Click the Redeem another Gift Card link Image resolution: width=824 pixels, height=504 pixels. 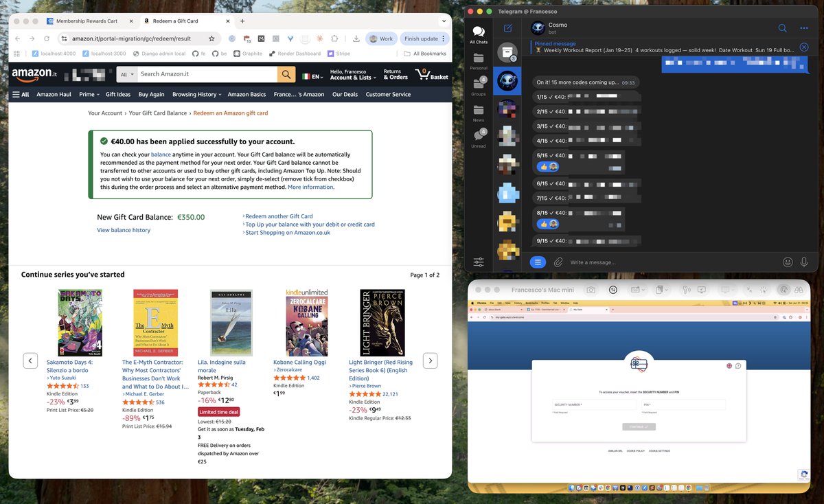pyautogui.click(x=279, y=216)
